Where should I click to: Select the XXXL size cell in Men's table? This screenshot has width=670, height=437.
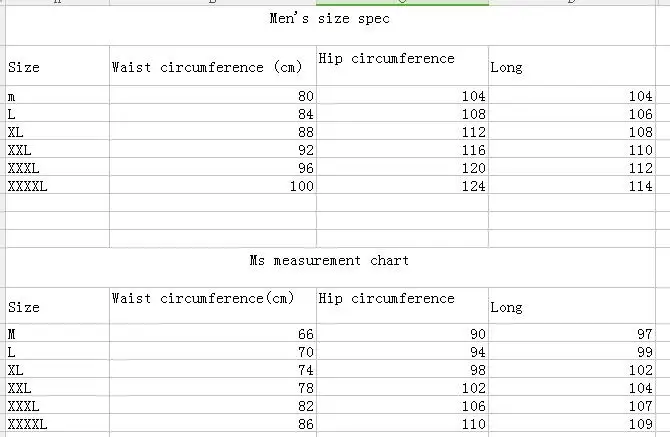coord(57,167)
